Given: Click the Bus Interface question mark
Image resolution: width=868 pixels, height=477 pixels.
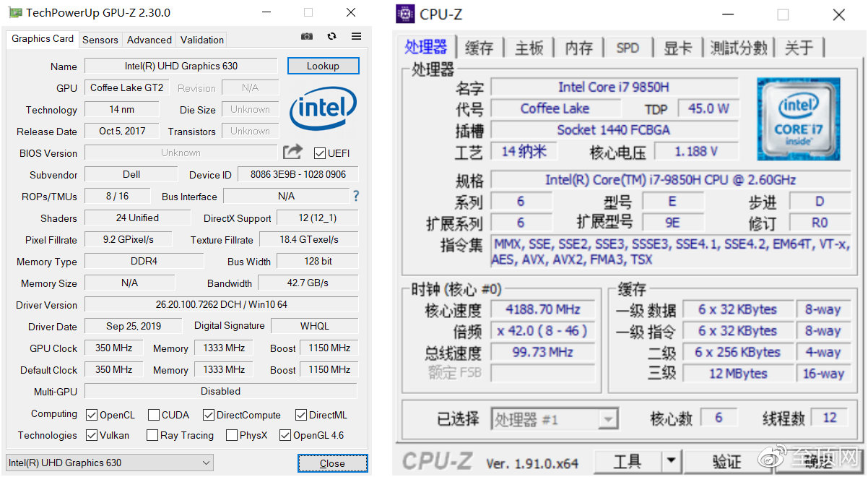Looking at the screenshot, I should (x=355, y=196).
